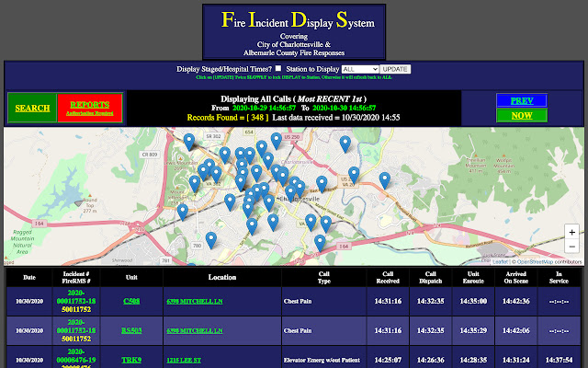Click the map marker closest to SR 302 label
Screen dimensions: 588x368
click(x=189, y=141)
